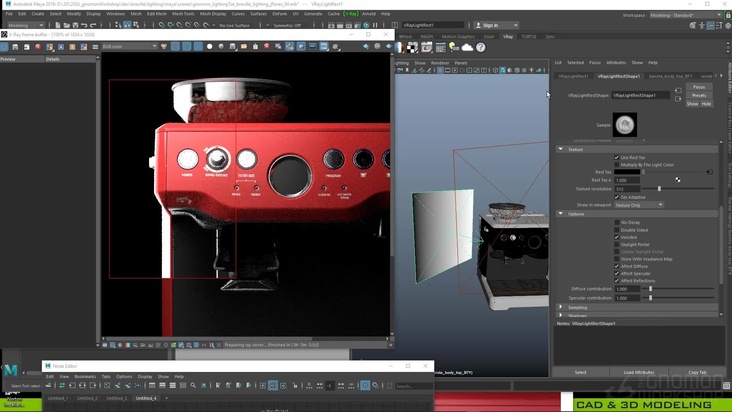This screenshot has width=732, height=412.
Task: Switch to the VRayLightRect1 attribute tab
Action: pyautogui.click(x=573, y=76)
